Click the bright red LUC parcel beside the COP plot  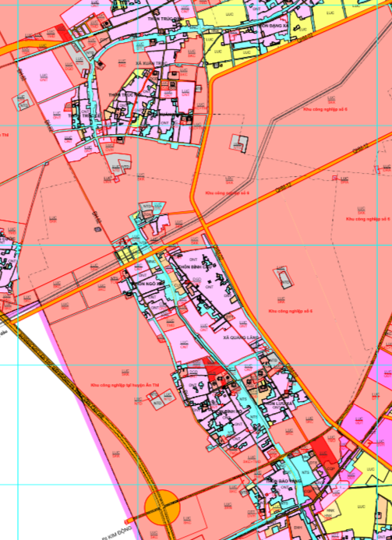click(323, 453)
